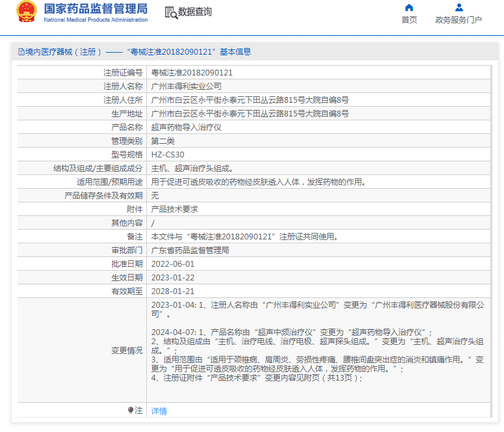This screenshot has width=504, height=432.
Task: Click the 备注 value text
Action: point(245,237)
